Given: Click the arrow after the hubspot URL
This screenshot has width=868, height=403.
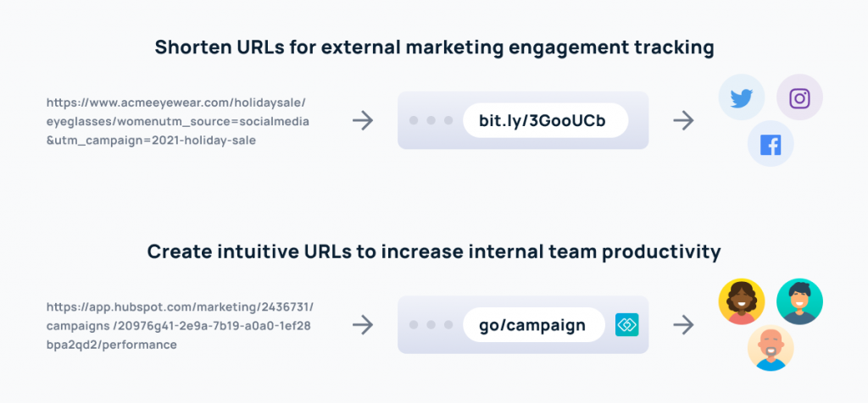Looking at the screenshot, I should [x=363, y=325].
